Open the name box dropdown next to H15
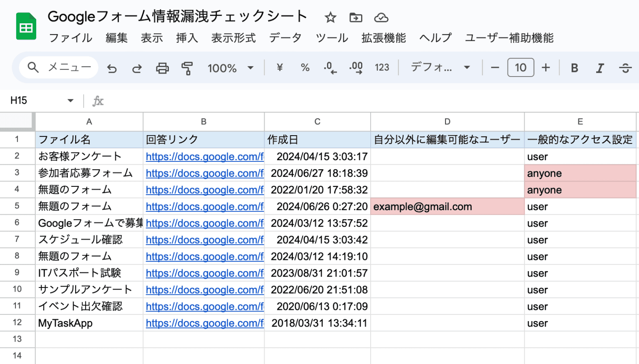 (x=70, y=100)
